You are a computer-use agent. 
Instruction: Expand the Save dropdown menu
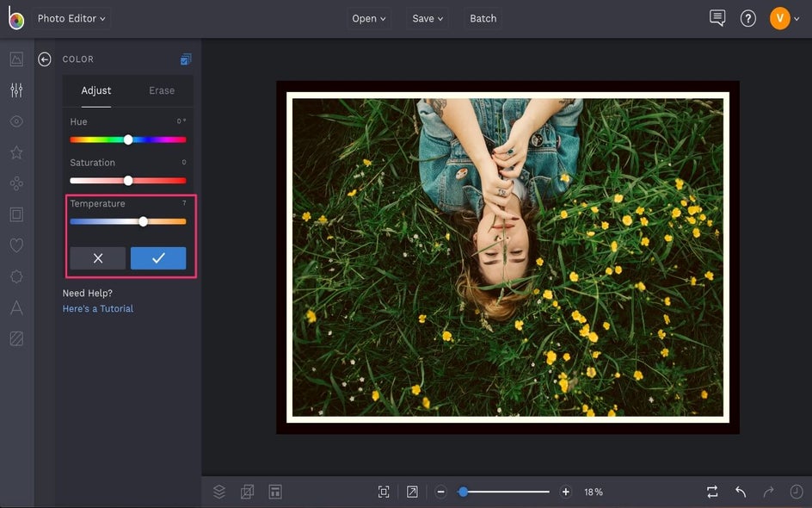click(x=428, y=18)
